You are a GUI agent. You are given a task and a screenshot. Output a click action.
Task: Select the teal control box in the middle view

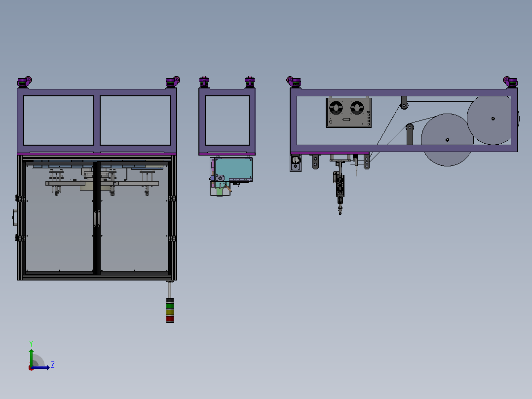point(234,169)
